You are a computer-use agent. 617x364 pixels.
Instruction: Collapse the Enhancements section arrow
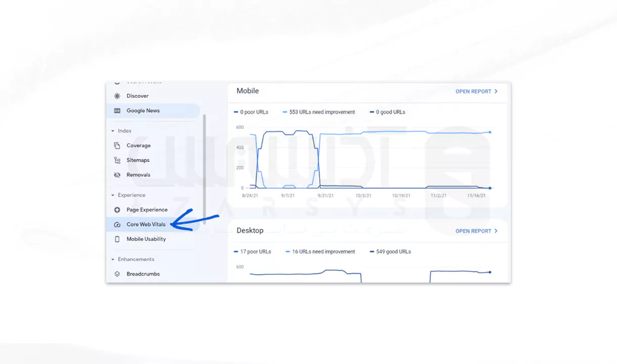(x=113, y=259)
